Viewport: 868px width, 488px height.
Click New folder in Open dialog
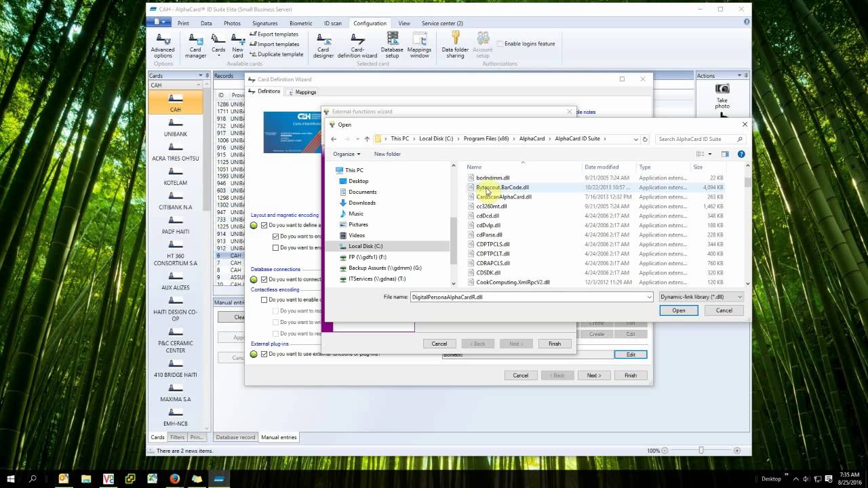click(x=387, y=154)
